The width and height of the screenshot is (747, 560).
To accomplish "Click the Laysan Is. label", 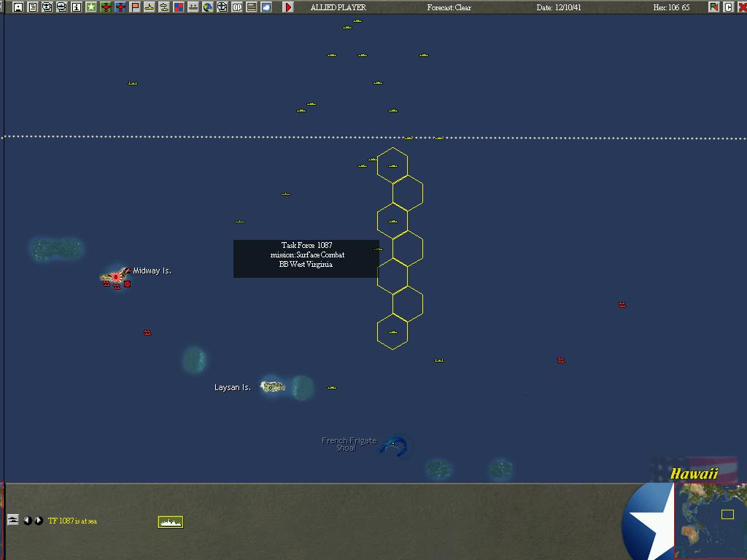I will click(x=233, y=387).
